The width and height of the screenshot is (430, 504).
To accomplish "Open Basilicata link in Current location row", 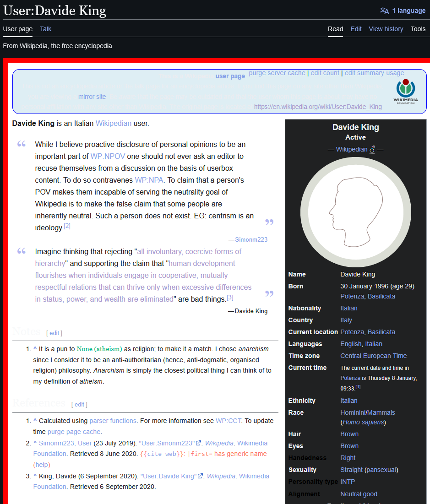I will 381,332.
